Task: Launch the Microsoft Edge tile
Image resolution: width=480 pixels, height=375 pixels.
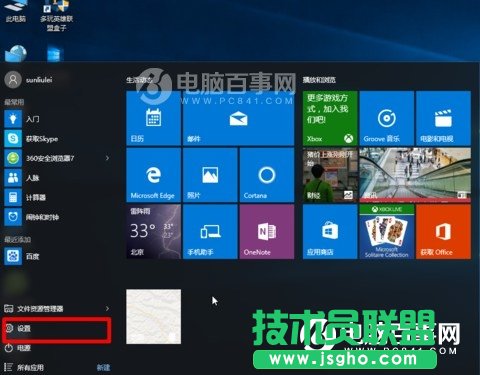Action: 154,175
